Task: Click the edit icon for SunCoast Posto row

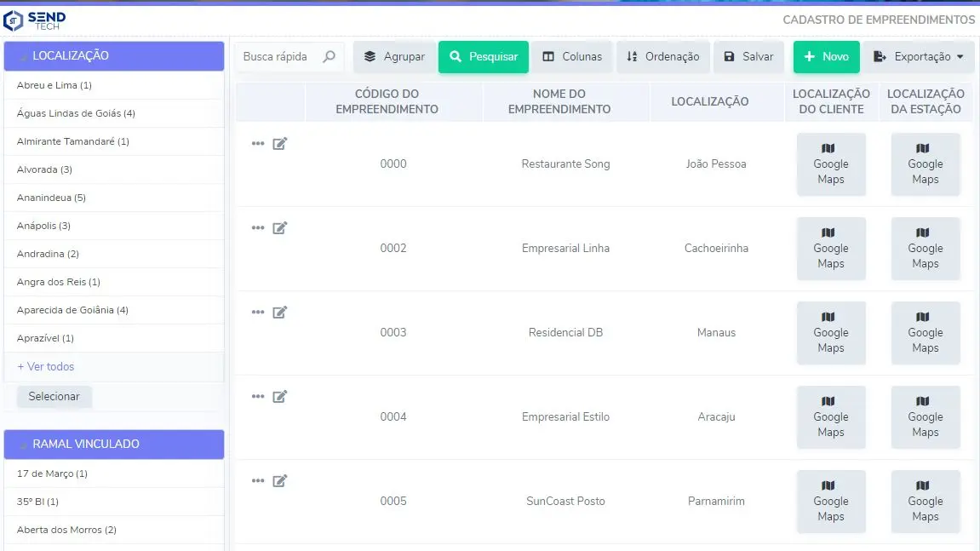Action: (x=279, y=481)
